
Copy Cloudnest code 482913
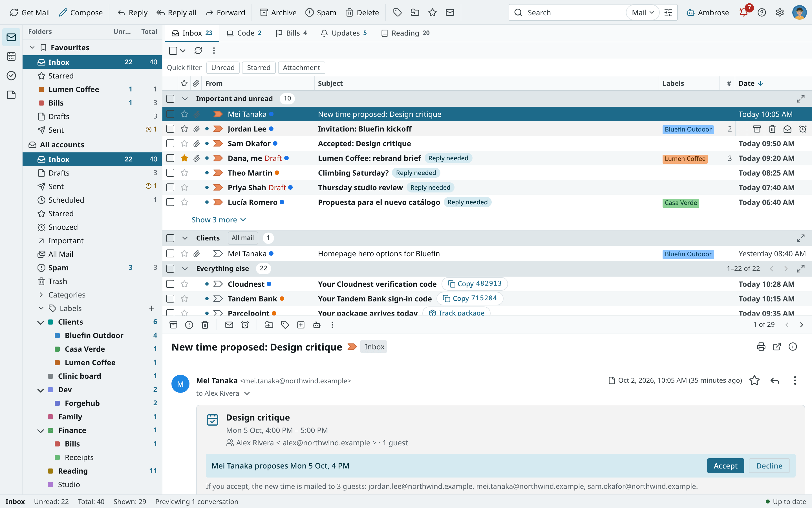[x=475, y=284]
